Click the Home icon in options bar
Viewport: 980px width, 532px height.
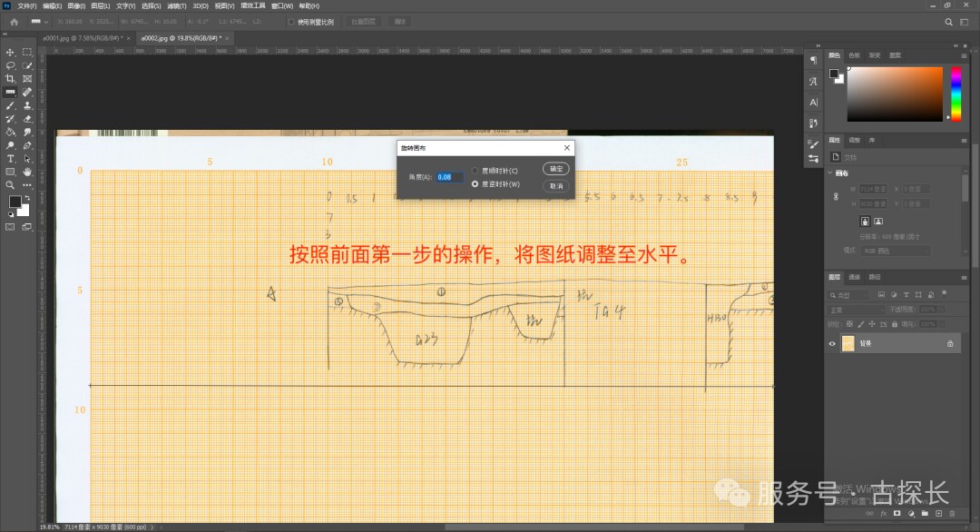[x=14, y=22]
